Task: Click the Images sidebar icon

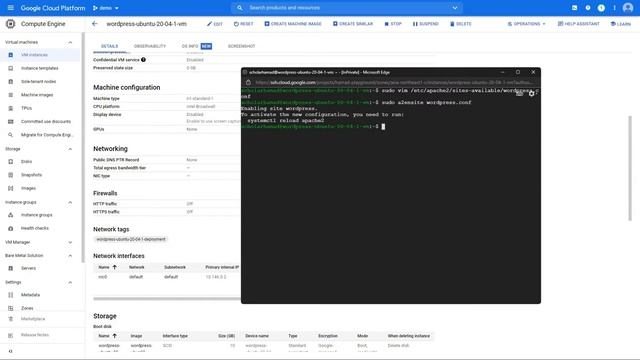Action: point(11,188)
